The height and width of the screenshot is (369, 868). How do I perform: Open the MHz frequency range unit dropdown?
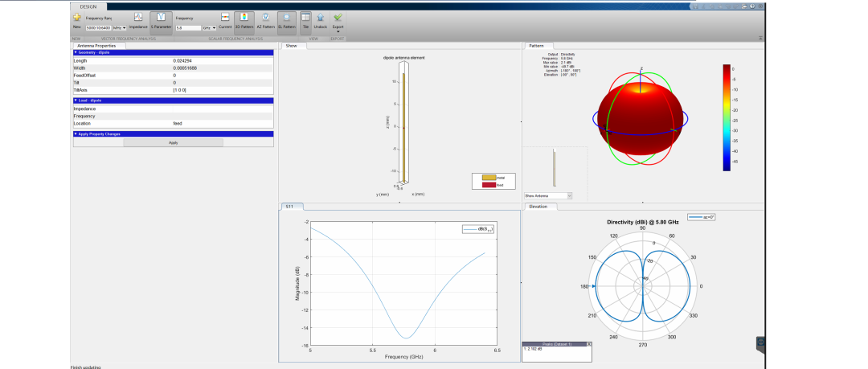(119, 27)
